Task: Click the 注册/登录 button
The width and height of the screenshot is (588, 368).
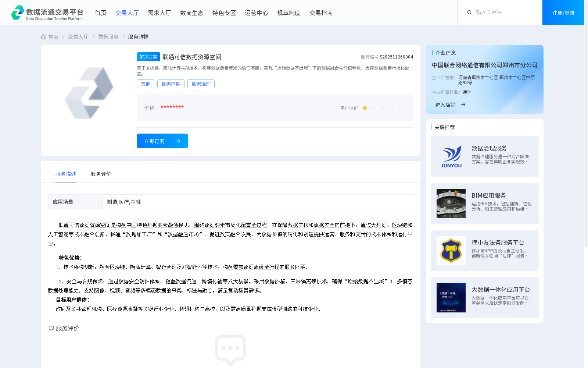Action: pos(563,13)
